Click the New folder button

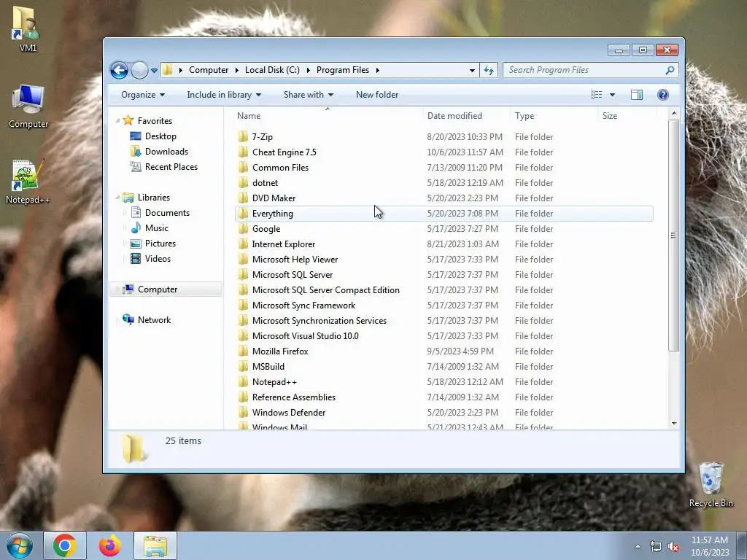coord(377,95)
